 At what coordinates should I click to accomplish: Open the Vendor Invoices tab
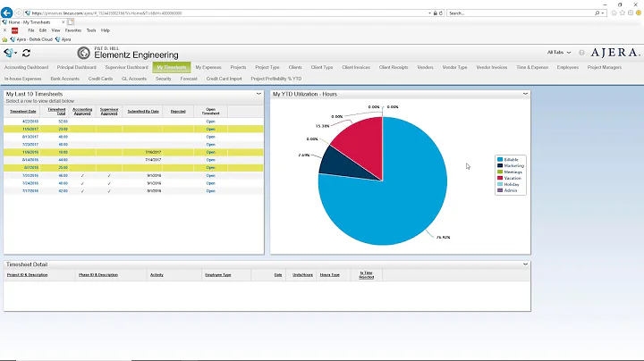point(492,67)
